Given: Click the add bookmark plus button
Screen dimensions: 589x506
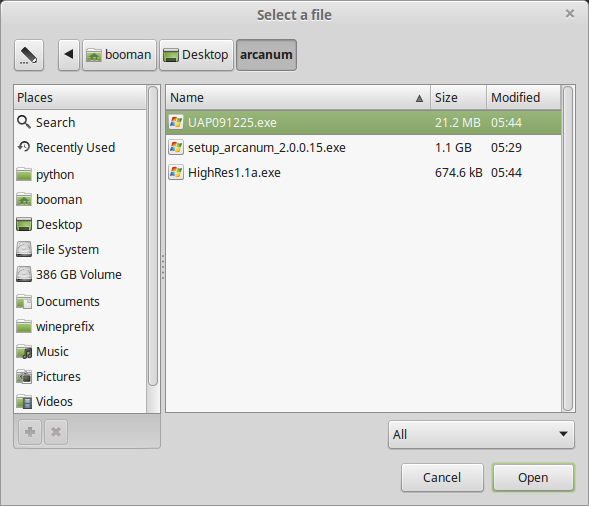Looking at the screenshot, I should (x=30, y=432).
